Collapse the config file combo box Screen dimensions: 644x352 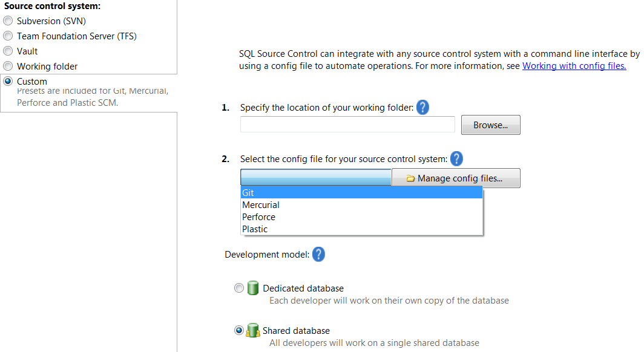[315, 178]
